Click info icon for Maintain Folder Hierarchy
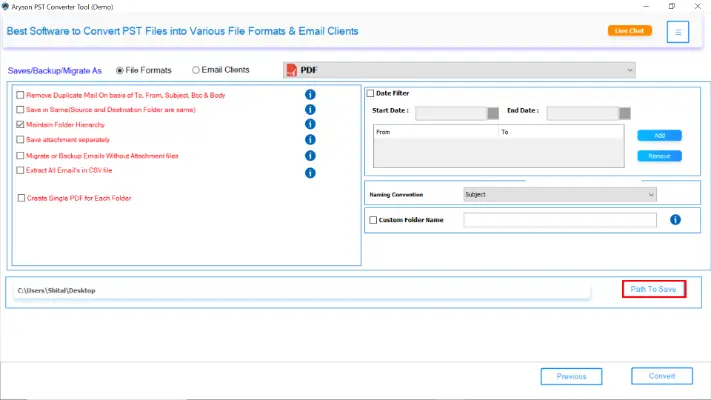Viewport: 711px width, 400px height. tap(310, 124)
